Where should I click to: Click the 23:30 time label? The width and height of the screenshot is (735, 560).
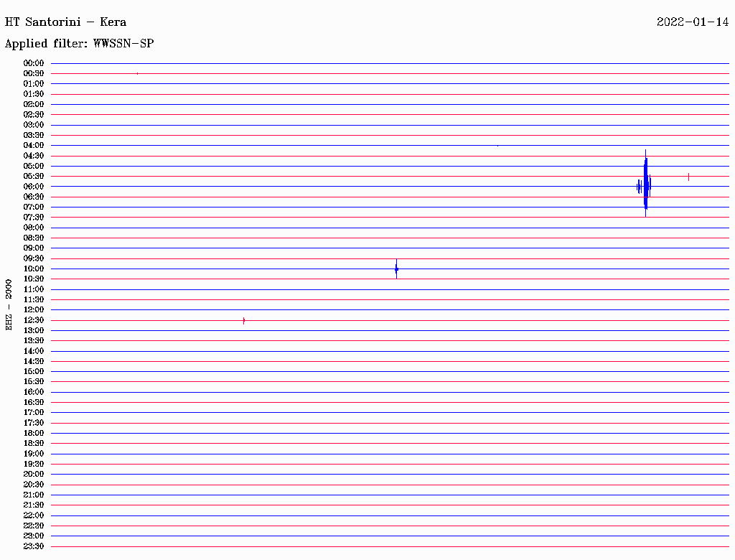pyautogui.click(x=34, y=546)
